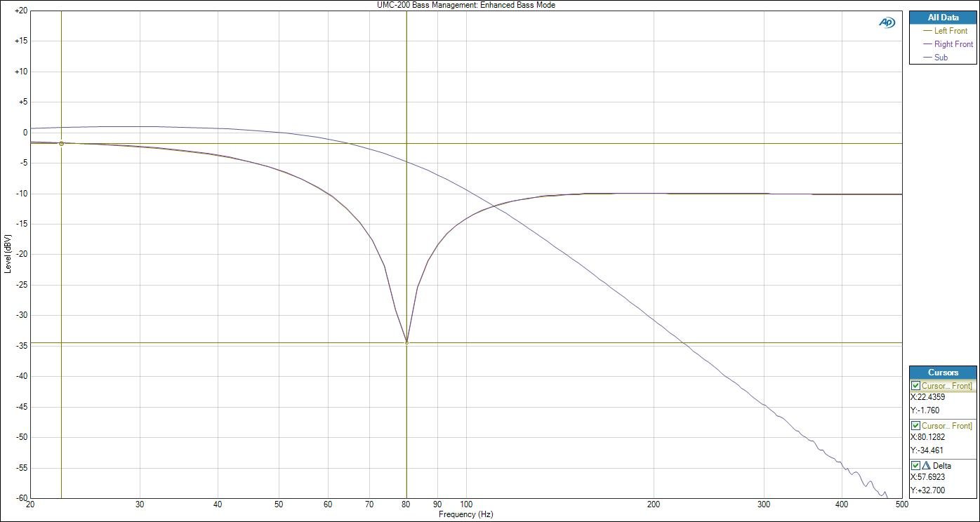980x522 pixels.
Task: Click the Y:-1.760 cursor readout
Action: coord(925,410)
